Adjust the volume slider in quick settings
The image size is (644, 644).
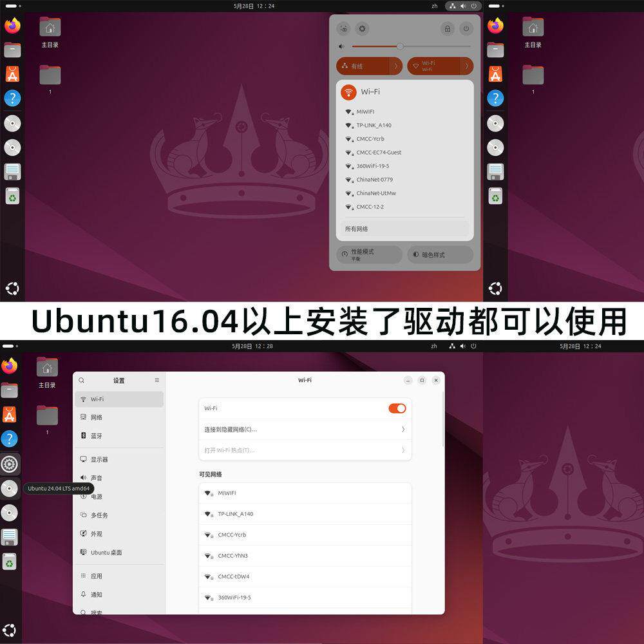click(x=411, y=46)
